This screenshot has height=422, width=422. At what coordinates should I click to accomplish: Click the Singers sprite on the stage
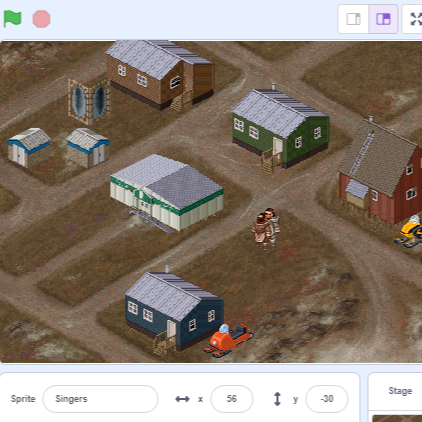pos(266,229)
